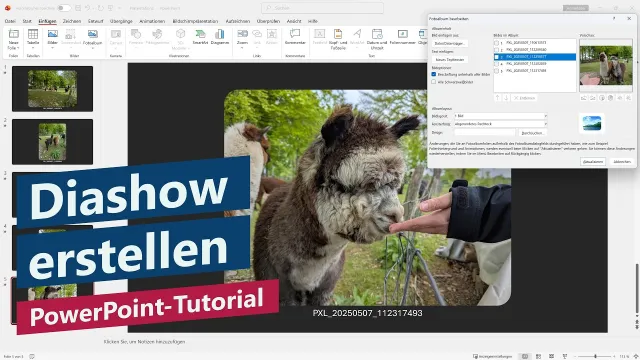
Task: Check the box for album picture 1
Action: tap(497, 42)
